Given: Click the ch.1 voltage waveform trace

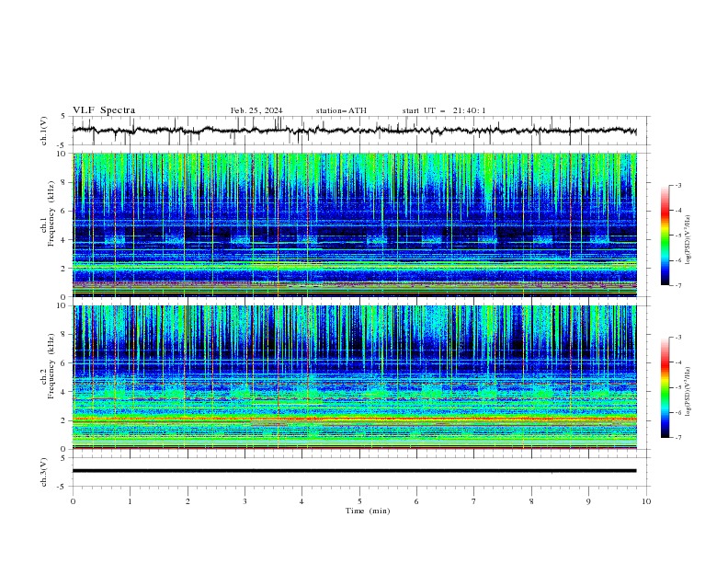Looking at the screenshot, I should click(354, 130).
